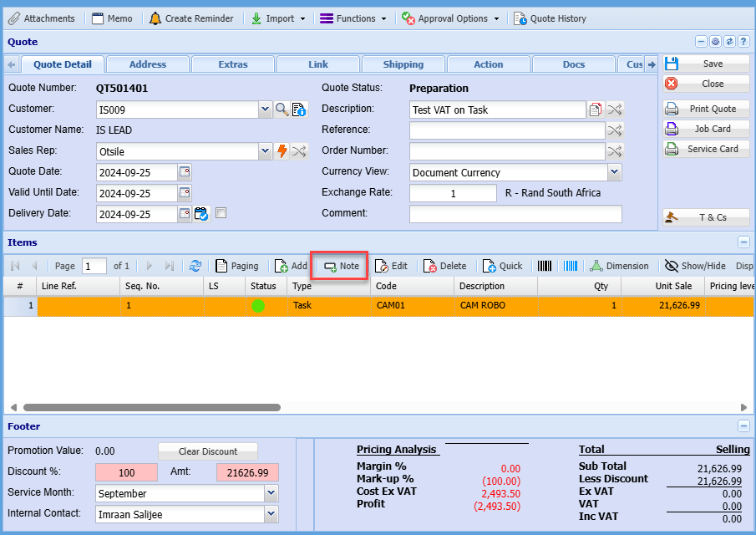Expand the Service Month dropdown
This screenshot has width=756, height=535.
pos(271,493)
